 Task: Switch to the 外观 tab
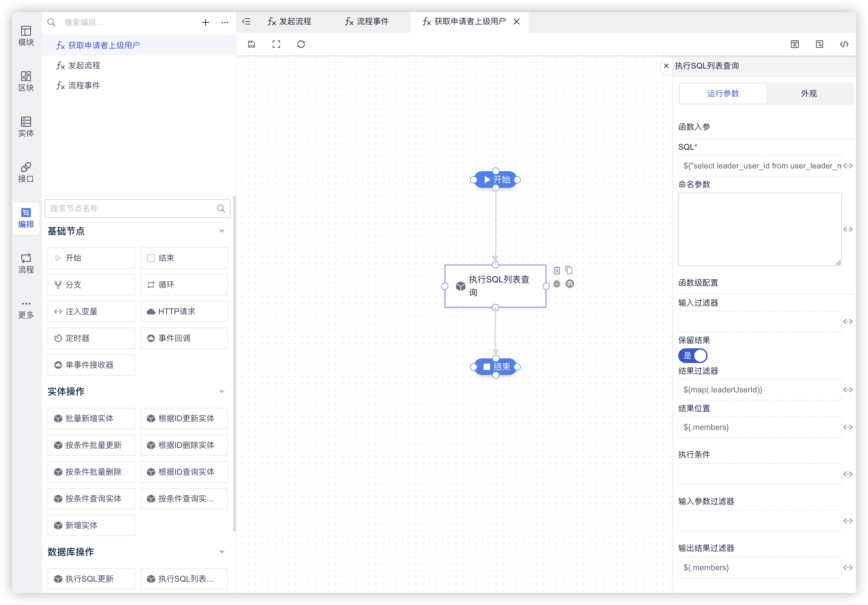point(809,93)
